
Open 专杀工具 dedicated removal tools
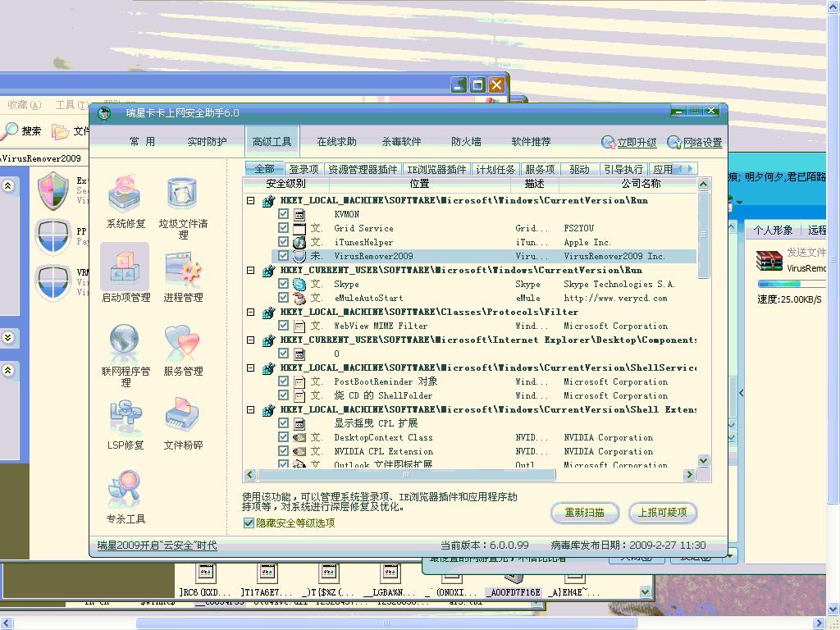point(126,497)
